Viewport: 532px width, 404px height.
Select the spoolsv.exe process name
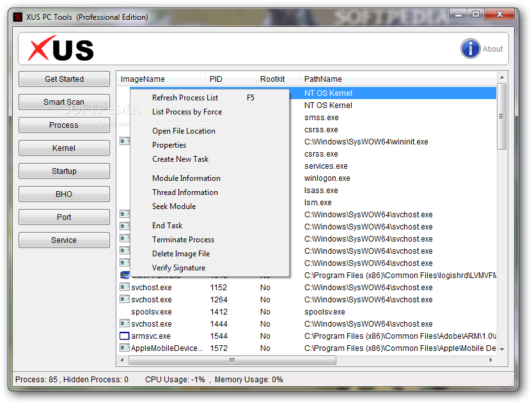coord(152,312)
